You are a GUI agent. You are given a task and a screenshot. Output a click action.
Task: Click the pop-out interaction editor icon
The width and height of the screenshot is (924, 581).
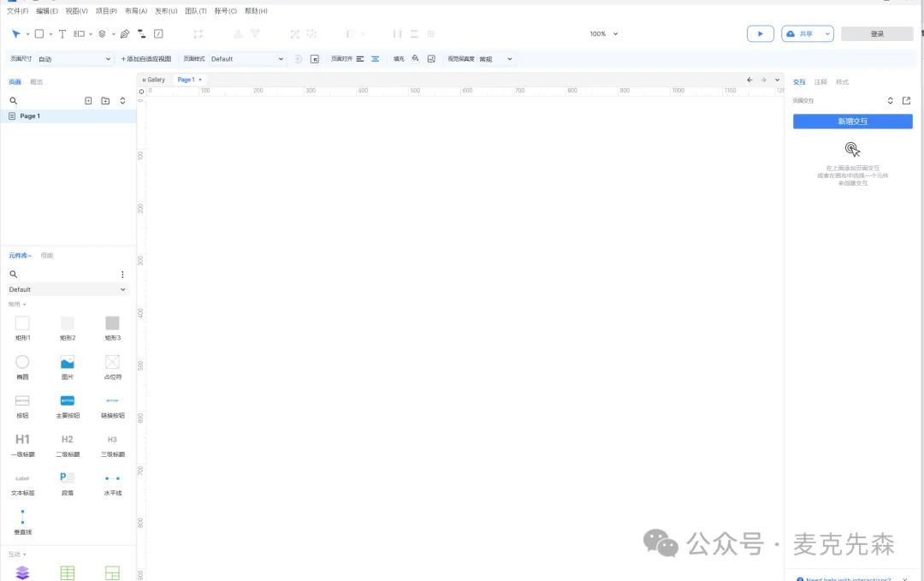[906, 101]
